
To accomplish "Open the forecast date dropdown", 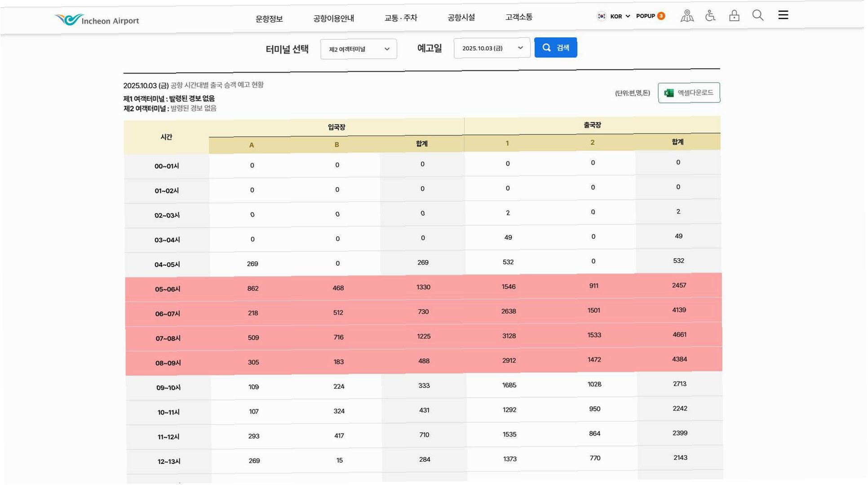I will (x=492, y=48).
